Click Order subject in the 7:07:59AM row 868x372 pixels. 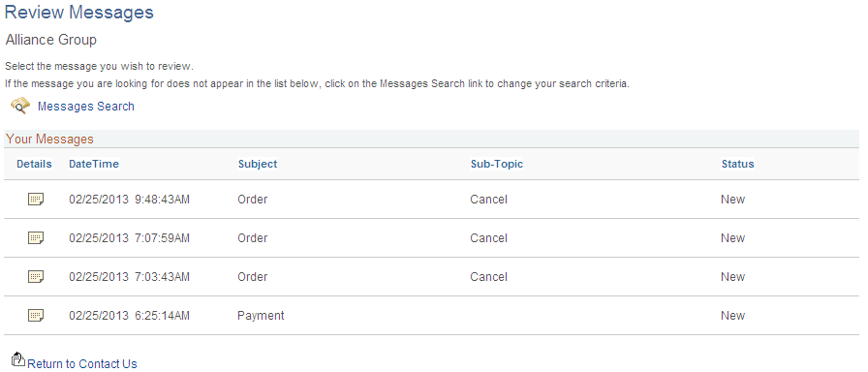pos(253,238)
